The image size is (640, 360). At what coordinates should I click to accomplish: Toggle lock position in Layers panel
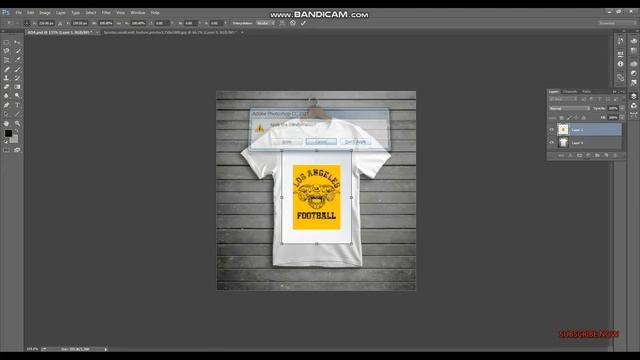coord(576,118)
